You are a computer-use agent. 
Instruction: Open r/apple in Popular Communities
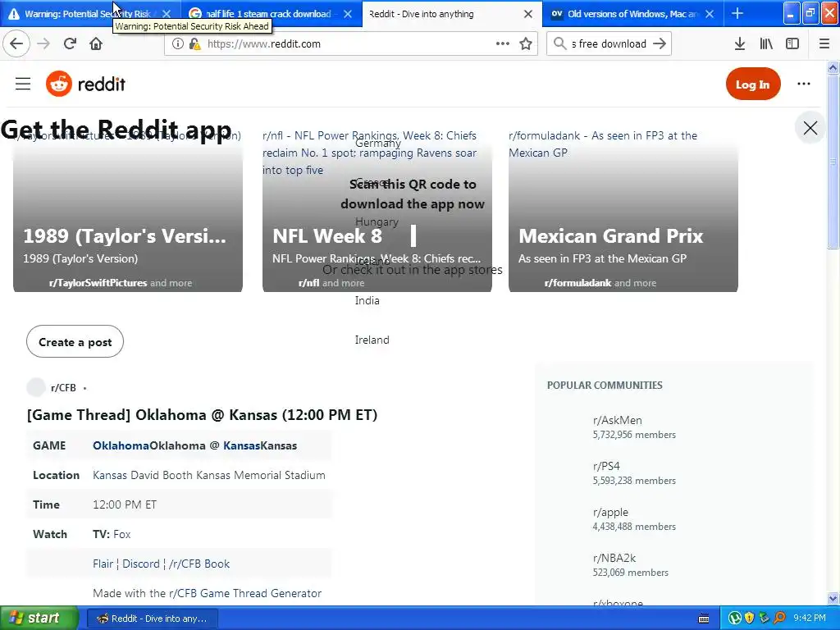610,512
